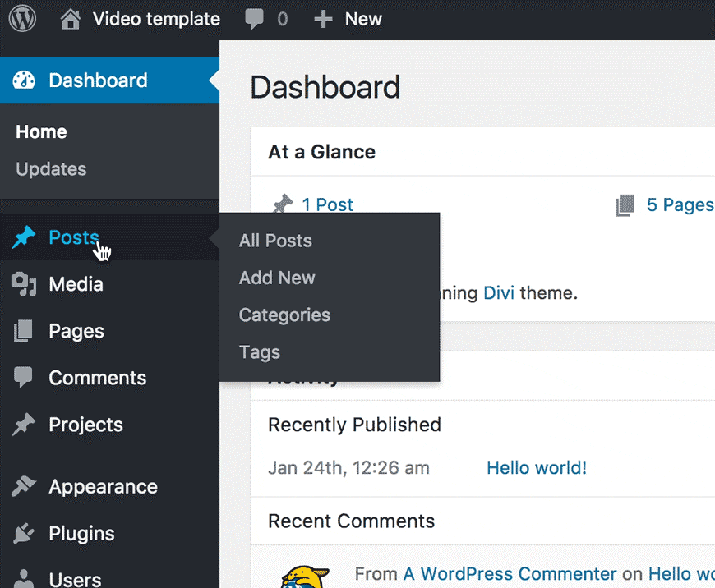Click the WordPress logo icon
The width and height of the screenshot is (715, 588).
[22, 19]
